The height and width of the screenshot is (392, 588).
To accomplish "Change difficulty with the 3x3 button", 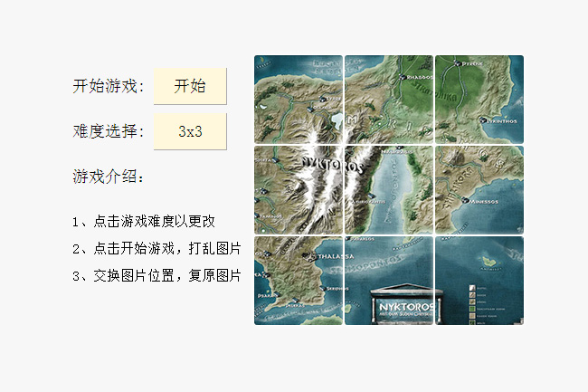I will click(x=190, y=131).
